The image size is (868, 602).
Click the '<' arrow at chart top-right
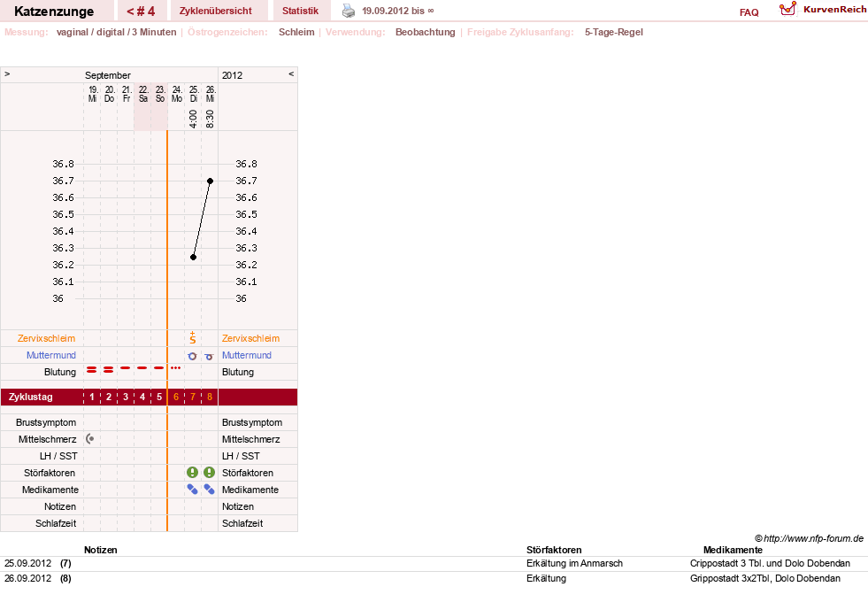(291, 73)
